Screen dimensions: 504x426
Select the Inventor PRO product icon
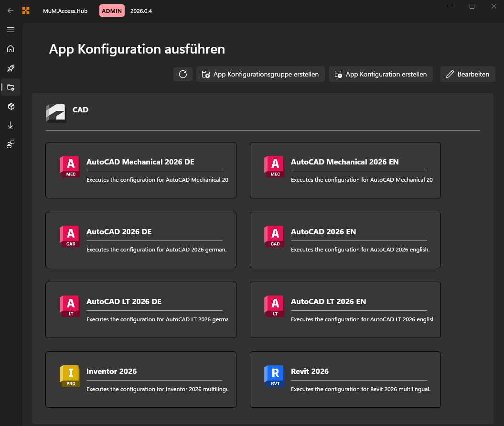70,376
